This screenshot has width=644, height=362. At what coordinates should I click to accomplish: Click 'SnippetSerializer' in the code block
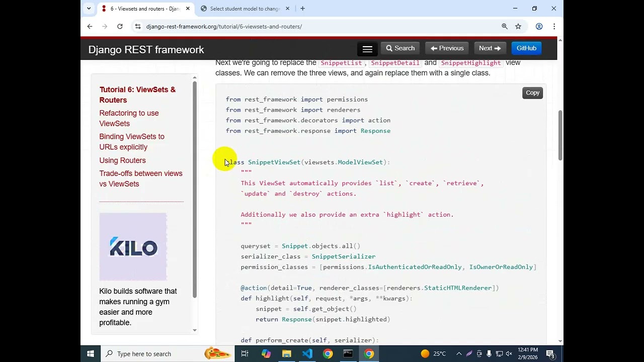[x=344, y=256]
